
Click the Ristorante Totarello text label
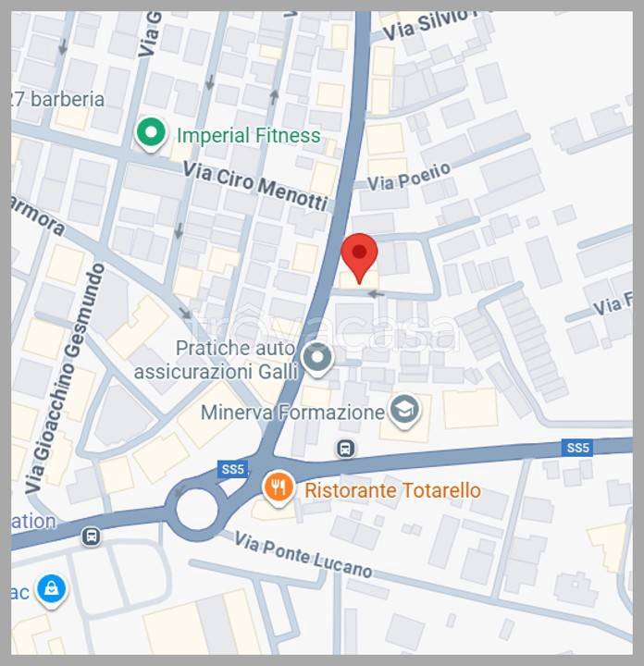pyautogui.click(x=392, y=490)
